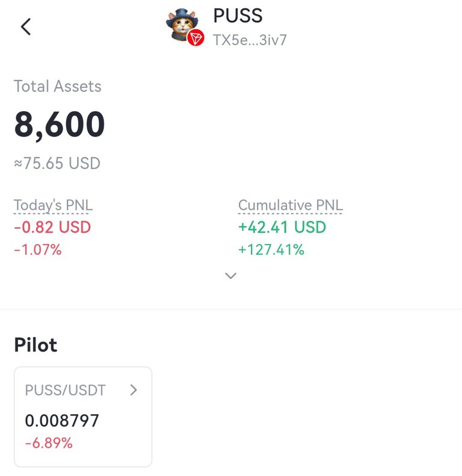
Task: Tap the ≈75.65 USD value
Action: tap(57, 163)
